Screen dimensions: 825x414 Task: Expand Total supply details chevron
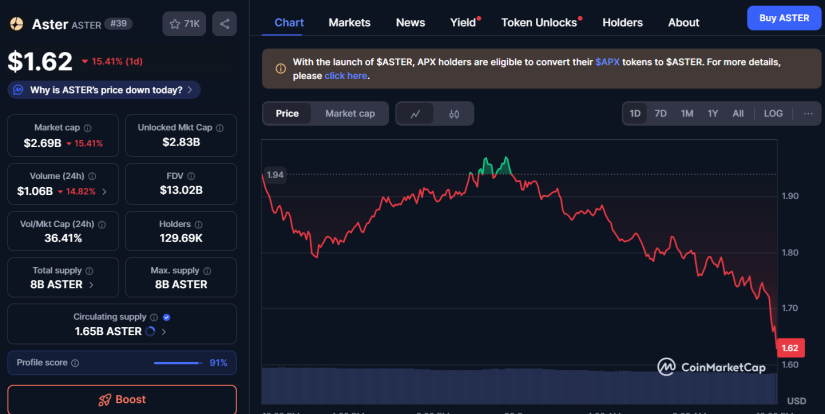click(x=91, y=285)
